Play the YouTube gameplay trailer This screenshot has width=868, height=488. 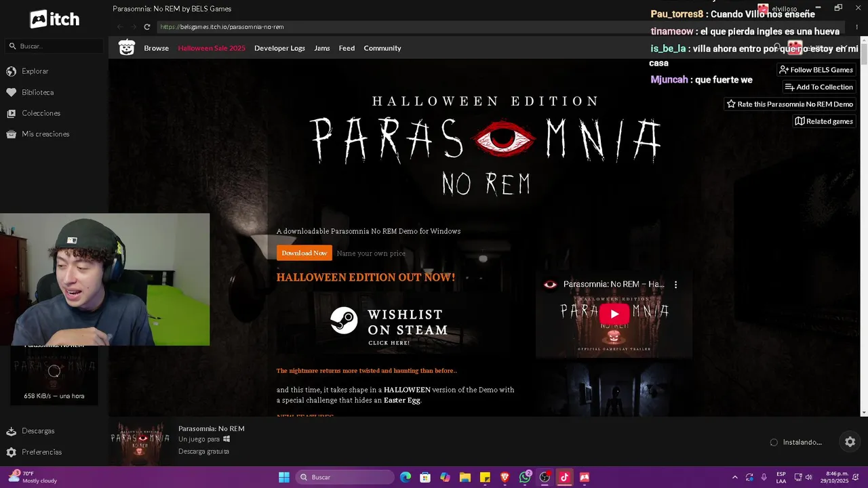tap(614, 314)
